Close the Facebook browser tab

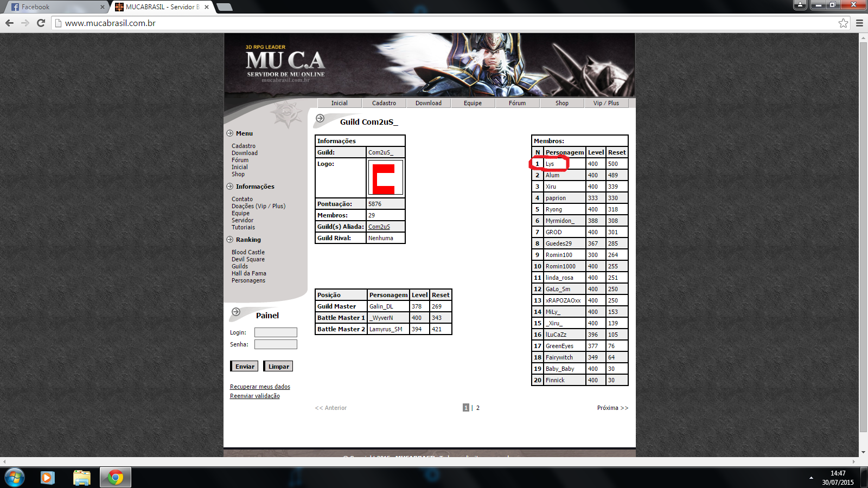click(102, 7)
